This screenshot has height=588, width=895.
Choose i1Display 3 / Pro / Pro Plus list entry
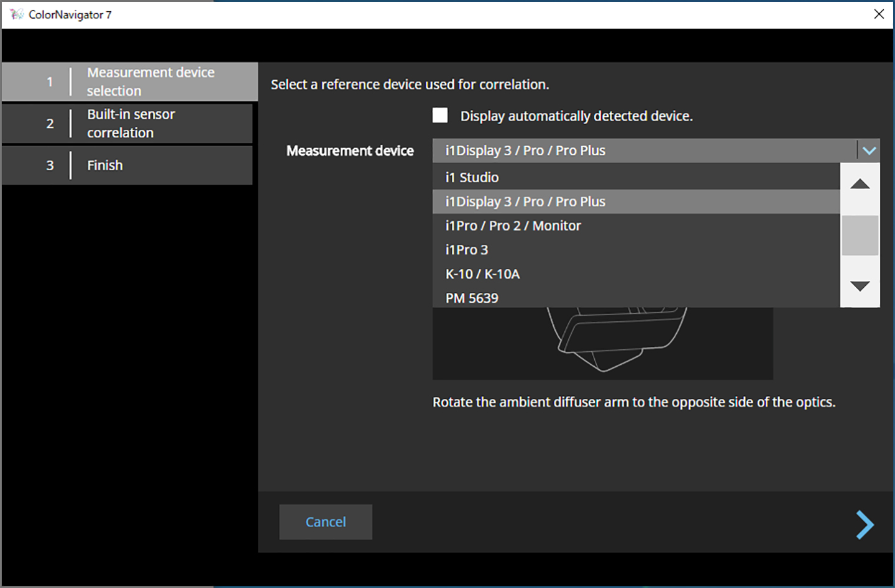click(x=636, y=201)
